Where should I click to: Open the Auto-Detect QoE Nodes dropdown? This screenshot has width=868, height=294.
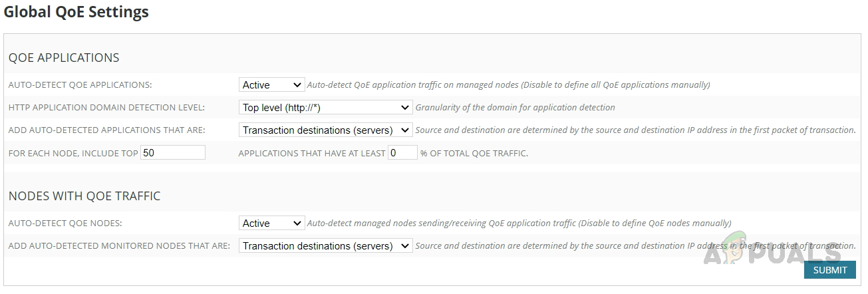271,223
